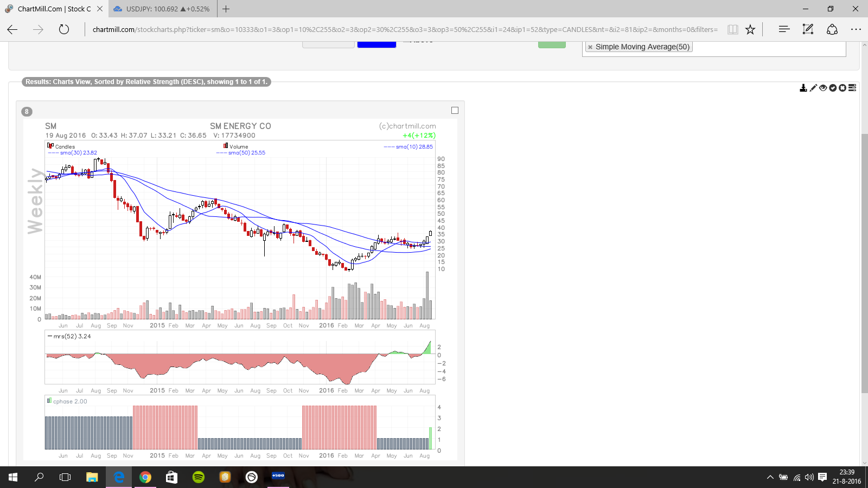The height and width of the screenshot is (488, 868).
Task: Open the Edge Hub menu
Action: (784, 29)
